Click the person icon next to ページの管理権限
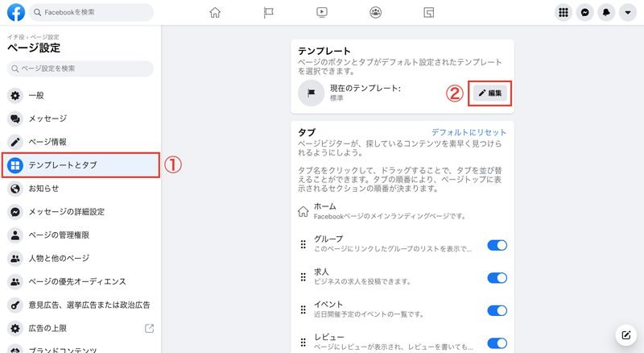 point(15,235)
